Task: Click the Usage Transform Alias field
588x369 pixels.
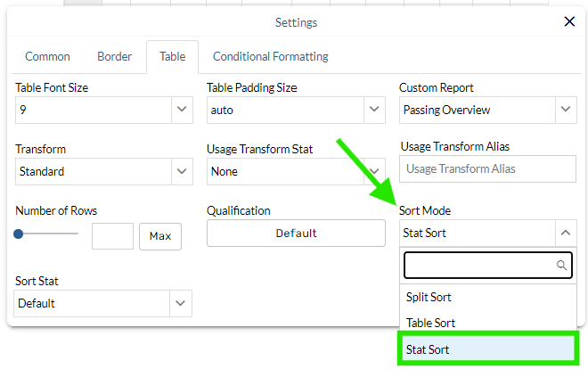Action: pos(487,168)
